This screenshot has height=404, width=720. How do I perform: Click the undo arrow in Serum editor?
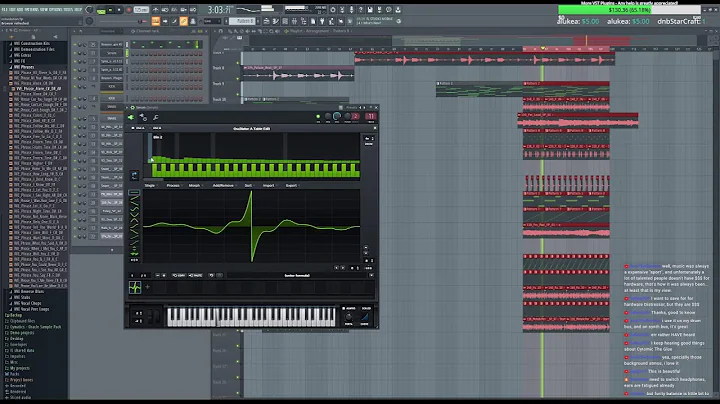(212, 275)
